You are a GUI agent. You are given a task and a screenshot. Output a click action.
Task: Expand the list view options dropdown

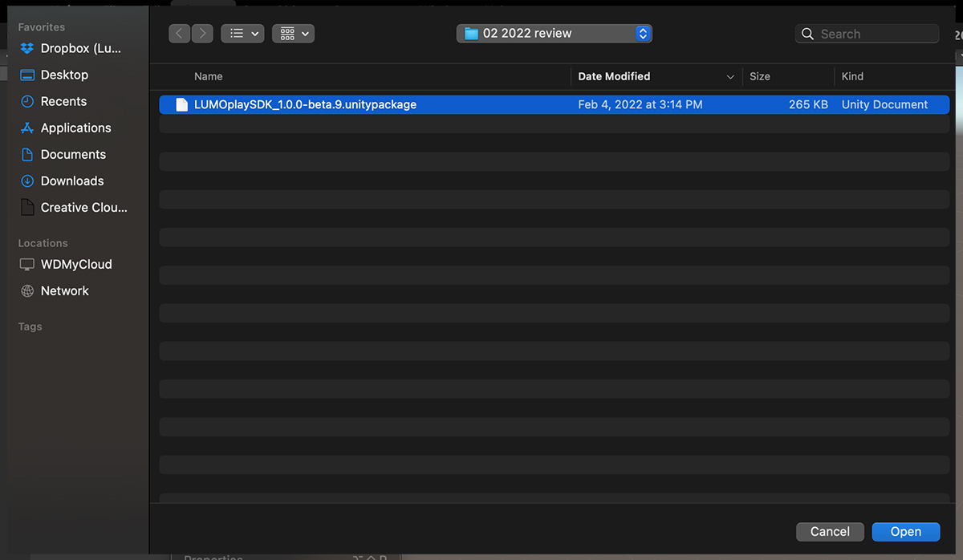click(x=242, y=33)
